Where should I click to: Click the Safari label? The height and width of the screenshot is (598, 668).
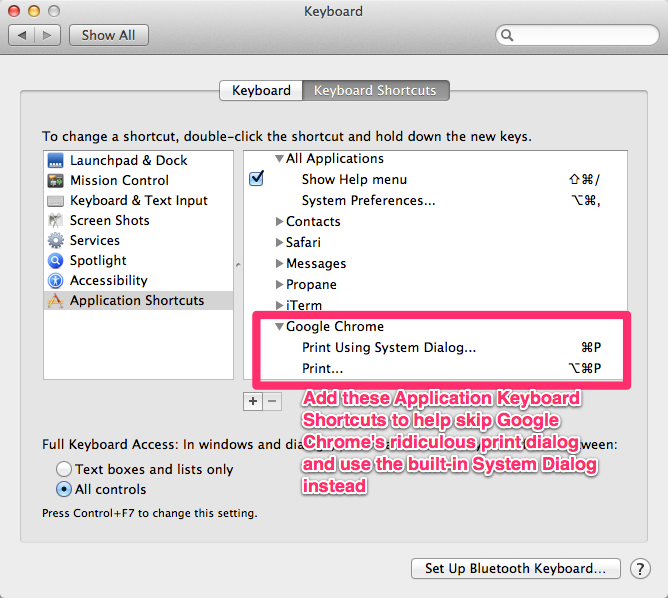pos(303,242)
